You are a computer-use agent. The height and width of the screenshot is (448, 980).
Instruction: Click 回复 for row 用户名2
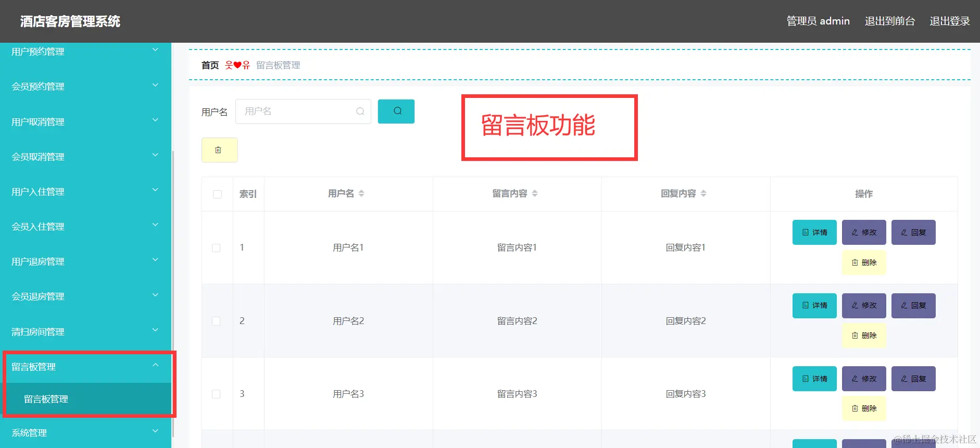(913, 306)
